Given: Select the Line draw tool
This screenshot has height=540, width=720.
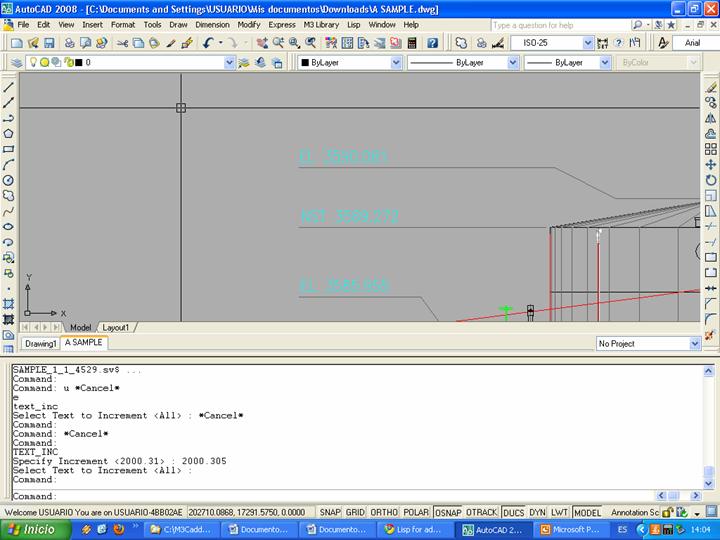Looking at the screenshot, I should [x=9, y=86].
